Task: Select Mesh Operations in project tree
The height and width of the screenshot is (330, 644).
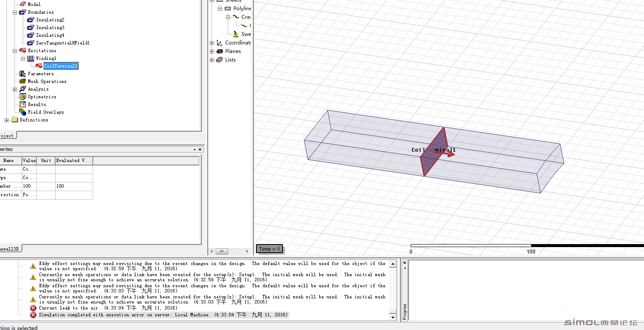Action: (x=47, y=81)
